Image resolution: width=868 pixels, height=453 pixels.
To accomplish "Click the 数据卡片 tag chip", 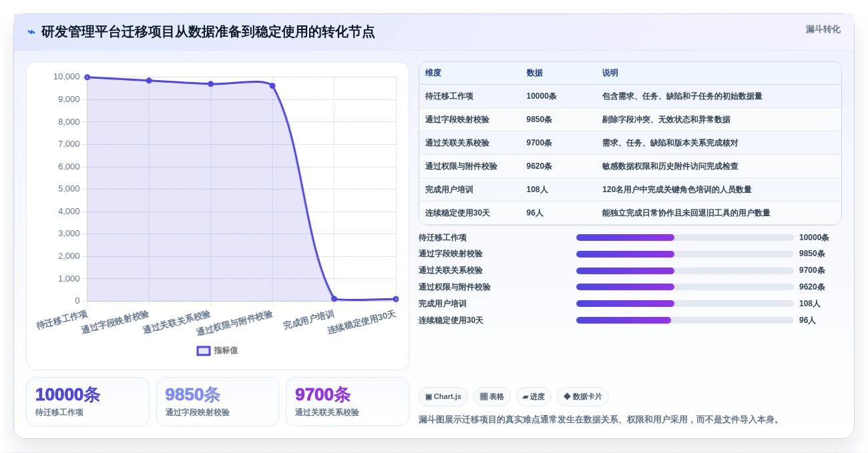I will point(583,396).
